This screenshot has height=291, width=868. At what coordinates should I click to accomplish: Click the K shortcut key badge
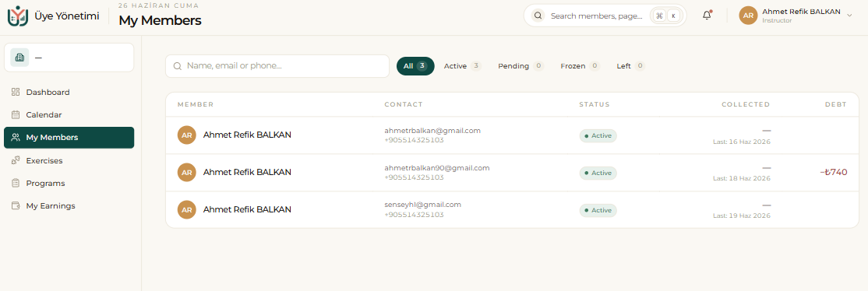674,16
